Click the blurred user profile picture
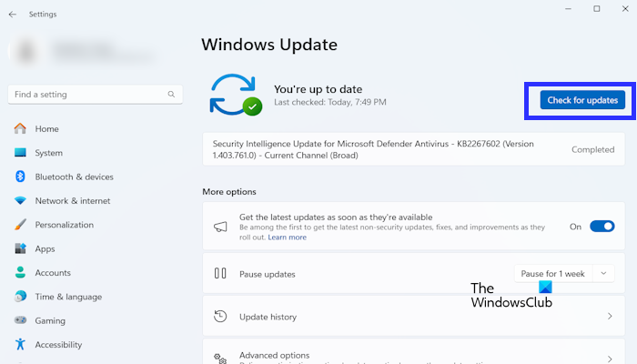 click(x=26, y=52)
